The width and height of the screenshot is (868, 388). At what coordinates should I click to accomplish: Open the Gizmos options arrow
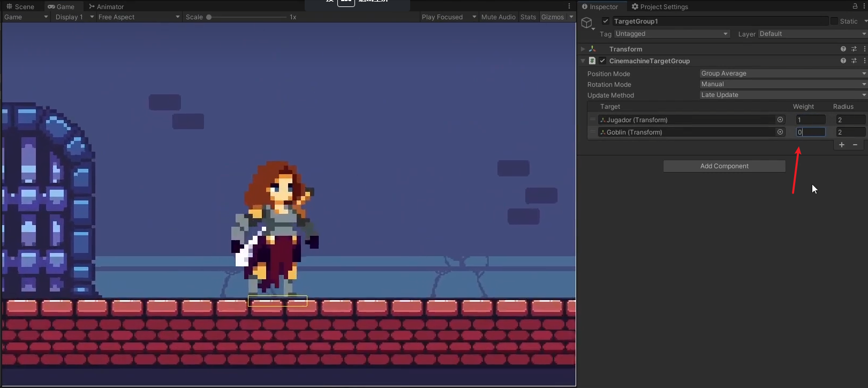pos(571,17)
